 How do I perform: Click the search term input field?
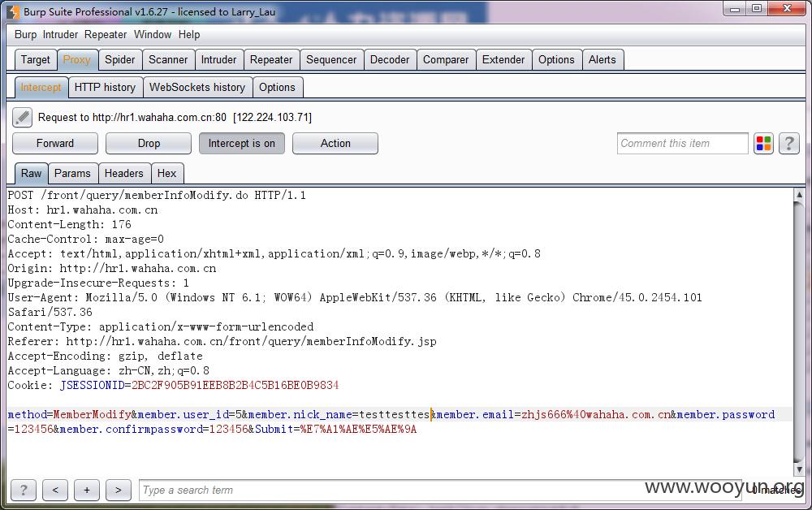(440, 490)
